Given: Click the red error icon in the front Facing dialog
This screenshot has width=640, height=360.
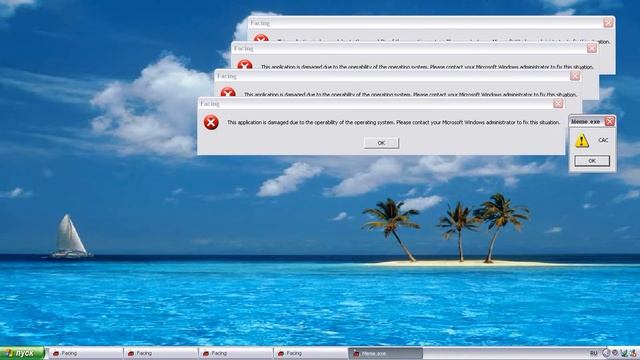Looking at the screenshot, I should (x=211, y=122).
